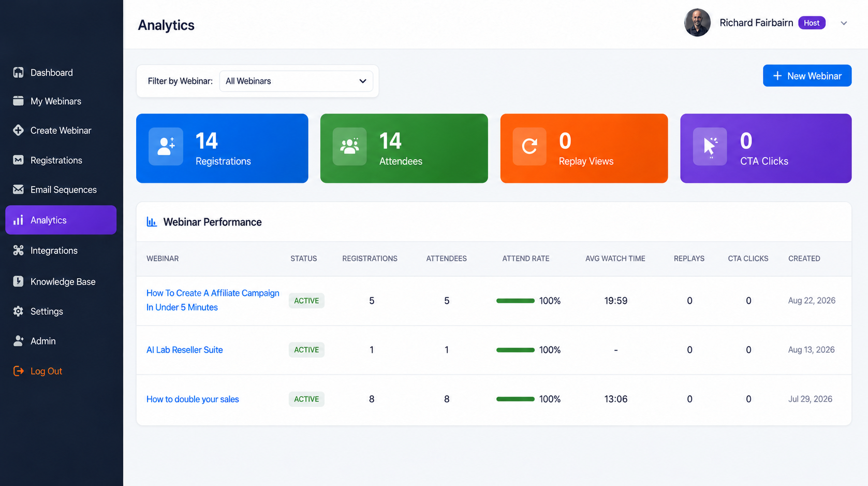Open How To Create A Affiliate Campaign link
Image resolution: width=868 pixels, height=486 pixels.
(213, 300)
